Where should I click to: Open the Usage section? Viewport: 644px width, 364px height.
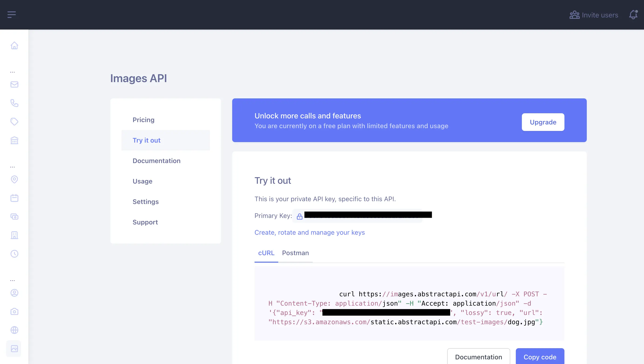pos(142,181)
